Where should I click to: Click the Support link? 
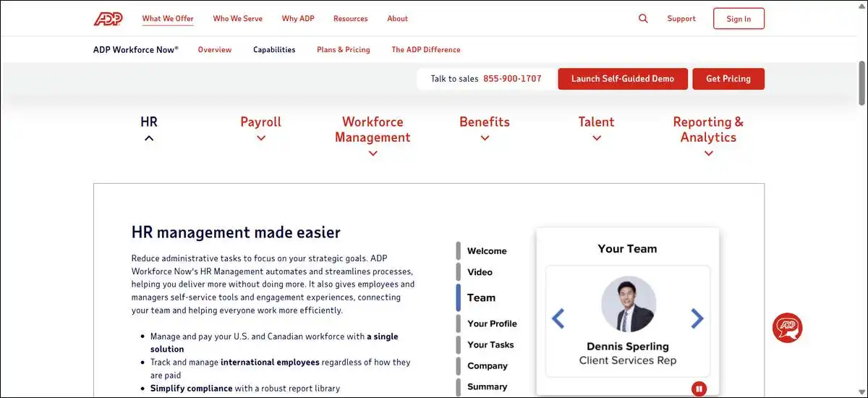681,19
